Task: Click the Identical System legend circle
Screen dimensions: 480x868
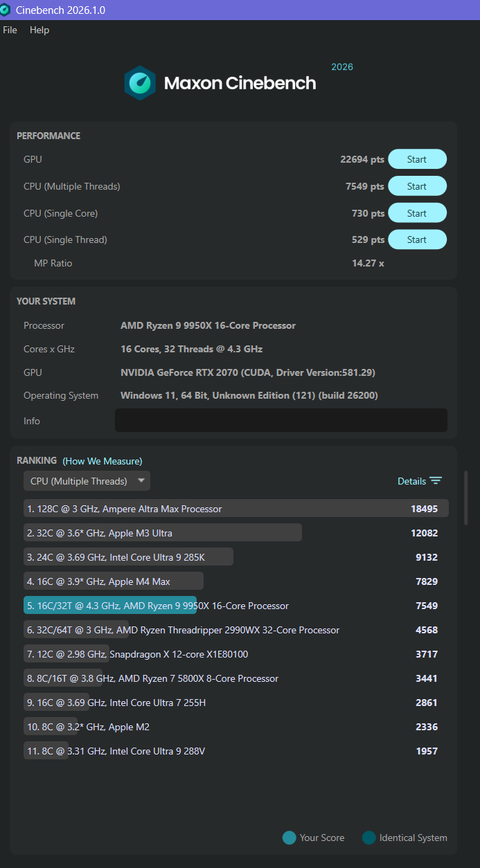Action: [x=369, y=838]
